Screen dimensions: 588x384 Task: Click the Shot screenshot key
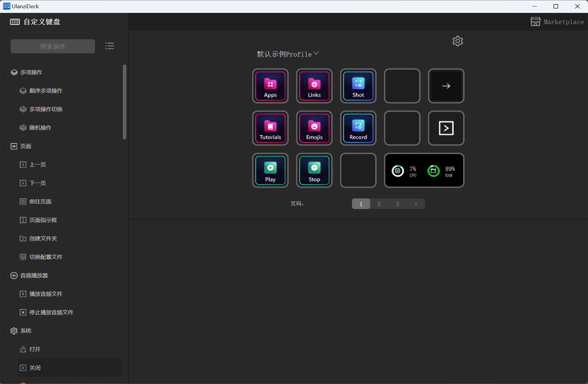click(358, 86)
